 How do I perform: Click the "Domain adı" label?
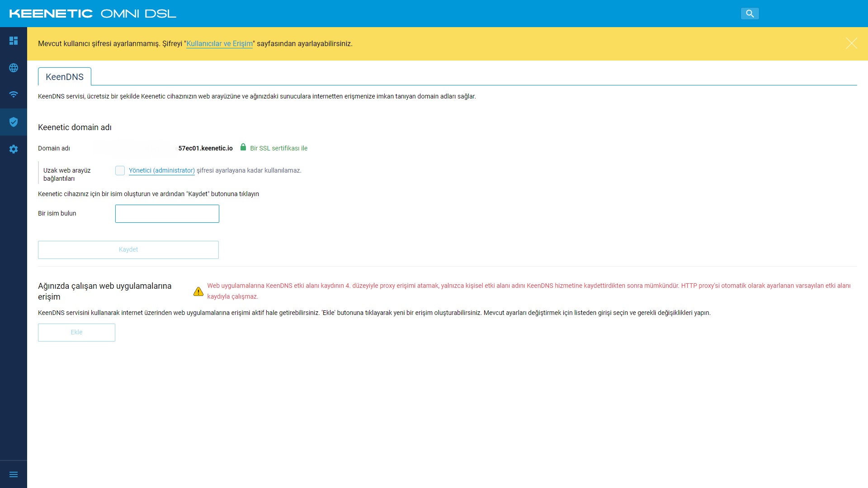54,148
